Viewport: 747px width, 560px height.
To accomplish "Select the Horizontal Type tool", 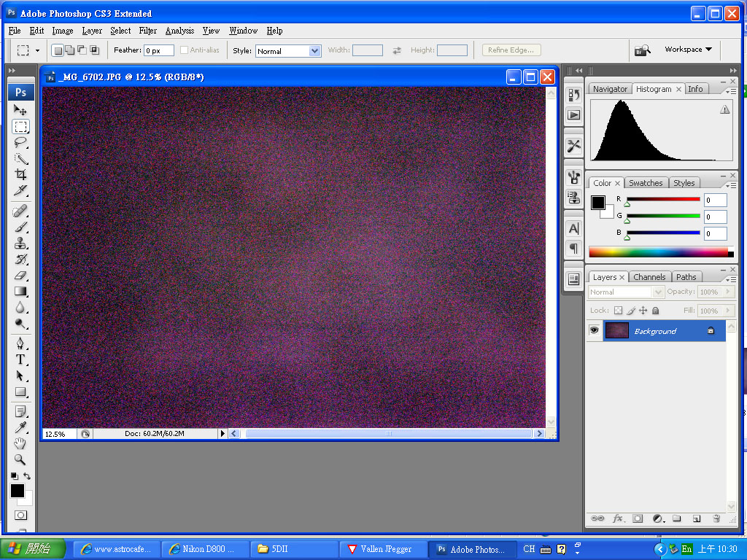I will (x=20, y=359).
